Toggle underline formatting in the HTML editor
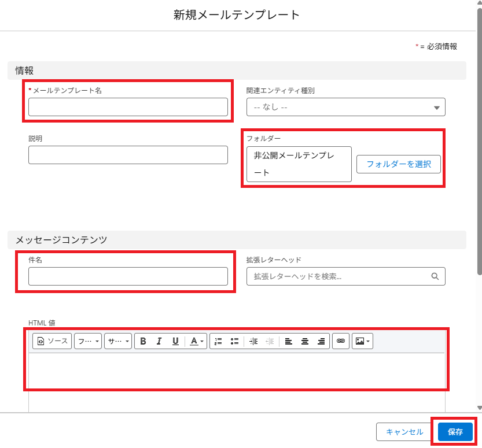Image resolution: width=482 pixels, height=448 pixels. [175, 341]
